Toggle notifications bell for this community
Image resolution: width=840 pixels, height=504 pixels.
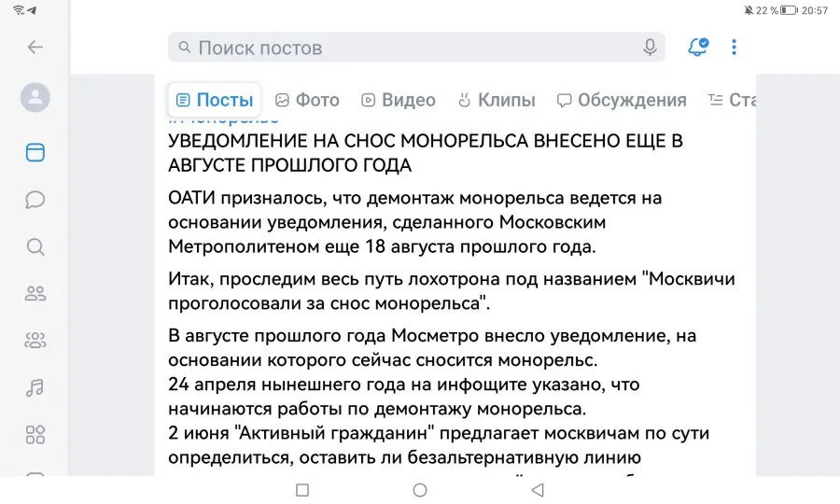[698, 47]
